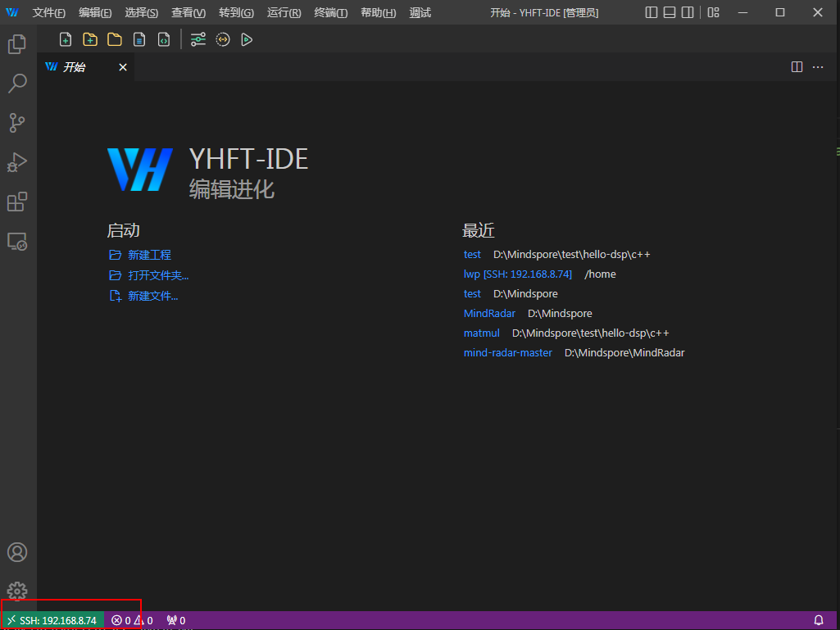The height and width of the screenshot is (630, 840).
Task: Open the Accounts menu in activity bar
Action: pos(17,552)
